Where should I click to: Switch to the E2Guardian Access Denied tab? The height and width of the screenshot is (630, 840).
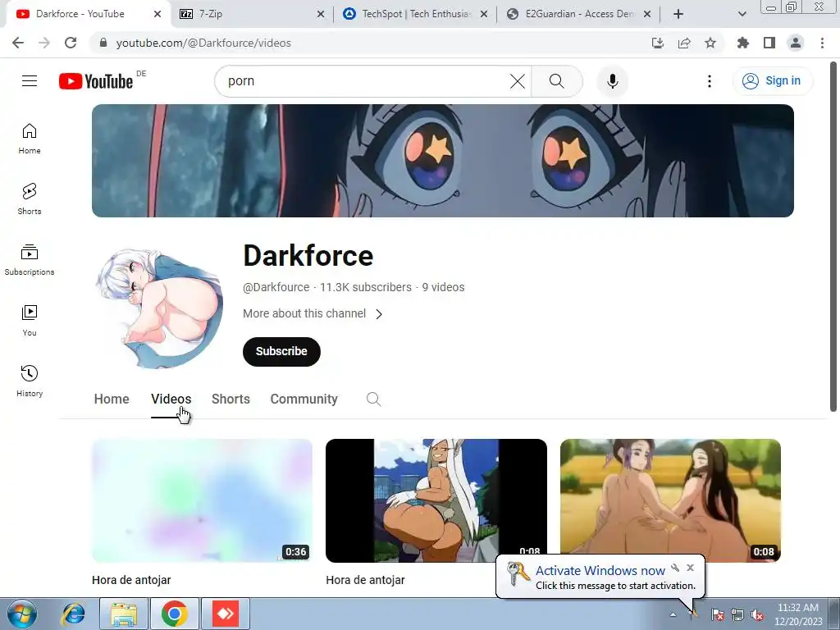pos(577,14)
